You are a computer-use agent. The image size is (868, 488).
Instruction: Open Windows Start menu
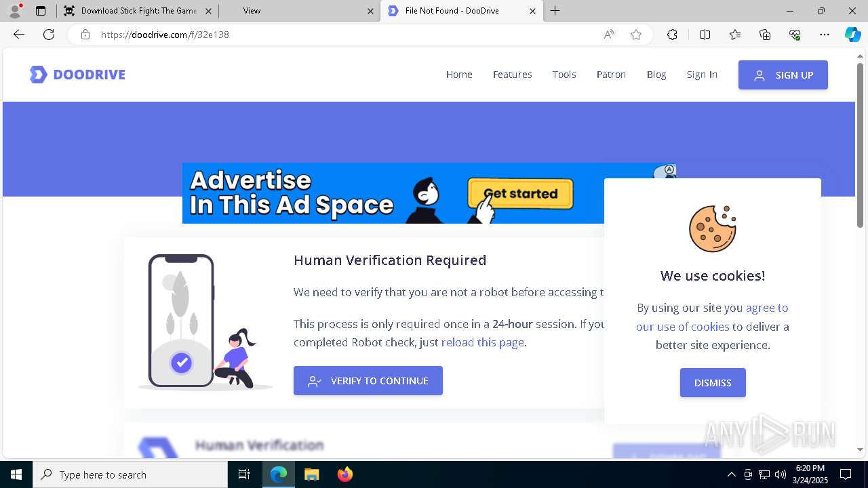(x=16, y=474)
